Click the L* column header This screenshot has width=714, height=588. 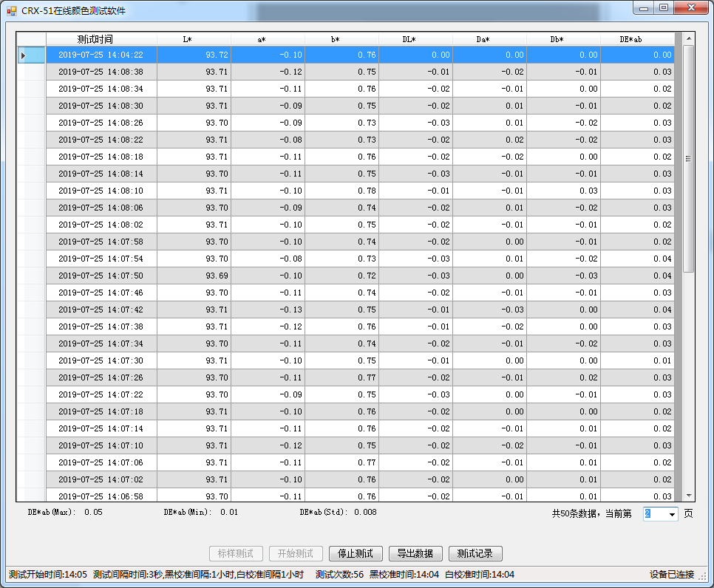coord(194,39)
